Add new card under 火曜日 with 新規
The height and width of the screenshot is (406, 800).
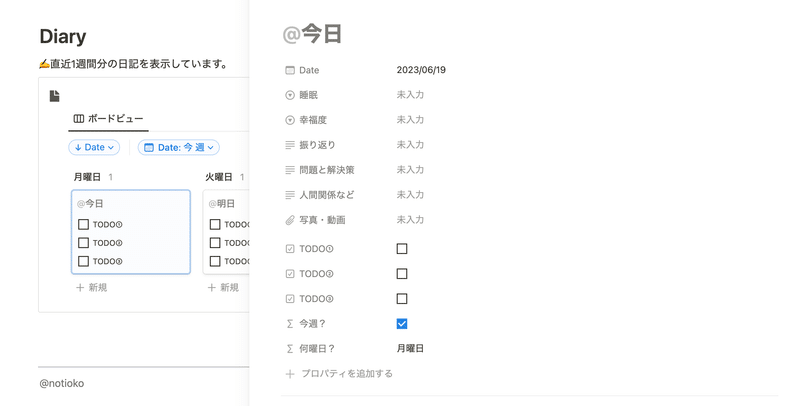223,288
